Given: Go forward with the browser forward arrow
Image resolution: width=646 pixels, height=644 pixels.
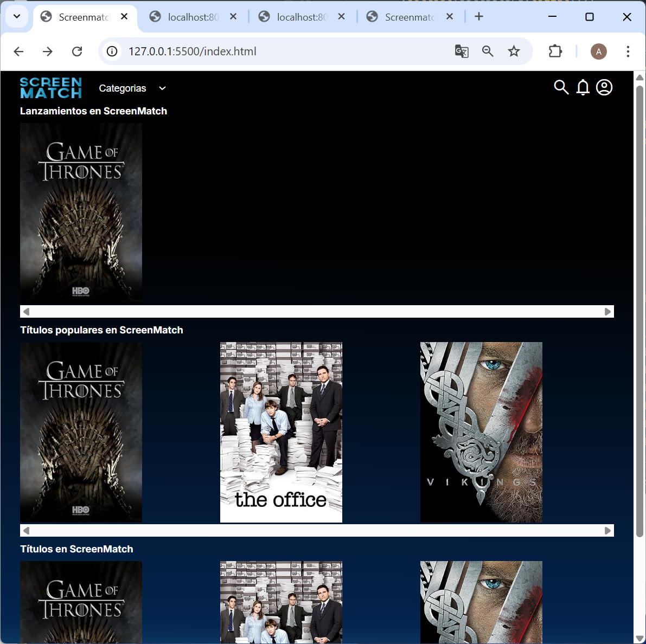Looking at the screenshot, I should click(x=48, y=51).
